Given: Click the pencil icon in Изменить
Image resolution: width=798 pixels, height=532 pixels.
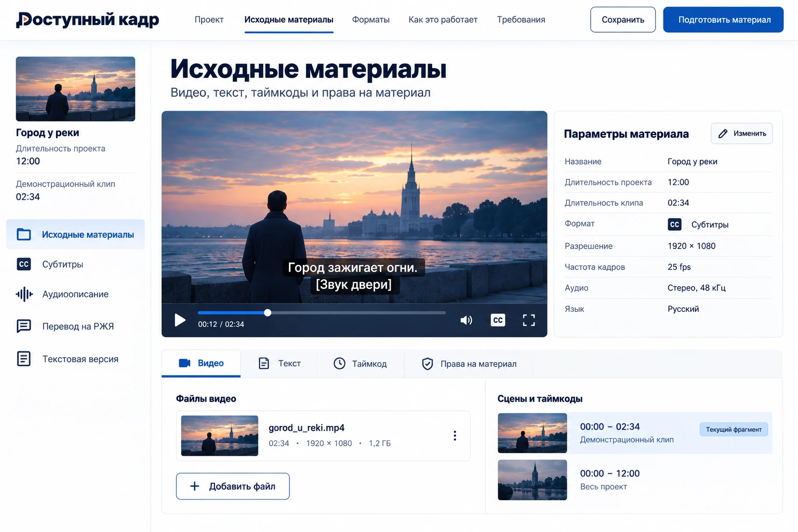Looking at the screenshot, I should (x=723, y=134).
